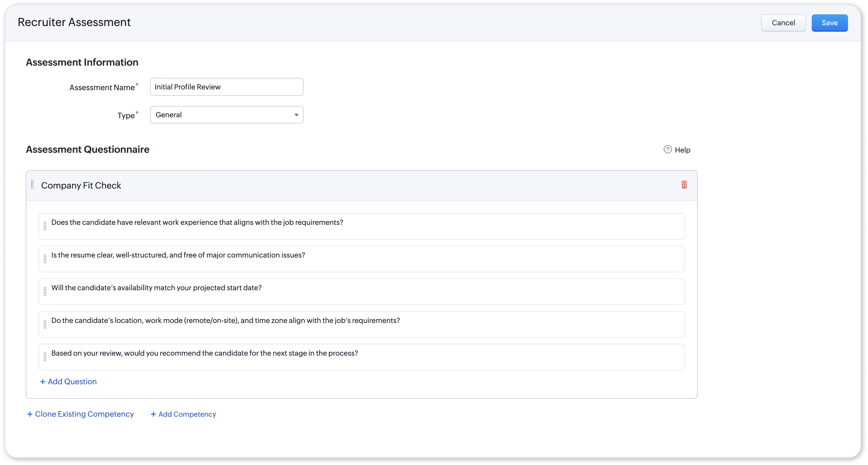This screenshot has height=465, width=868.
Task: Delete the Company Fit Check competency
Action: coord(684,184)
